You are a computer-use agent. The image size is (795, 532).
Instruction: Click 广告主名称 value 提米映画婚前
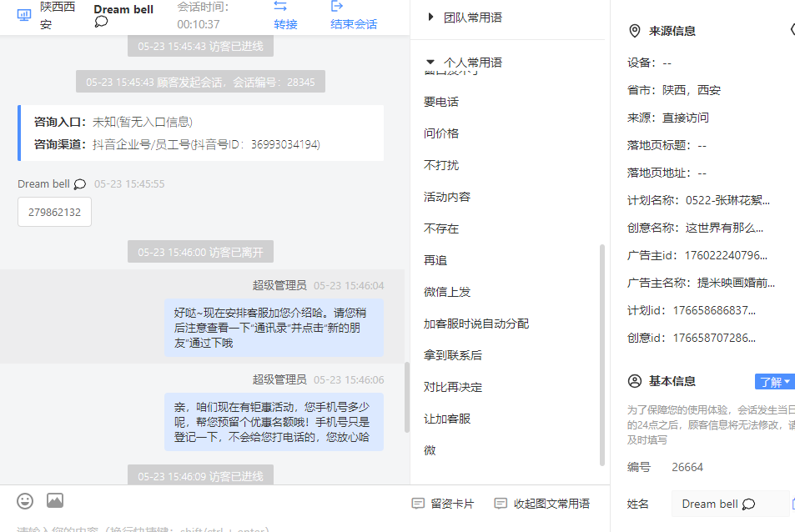coord(736,283)
